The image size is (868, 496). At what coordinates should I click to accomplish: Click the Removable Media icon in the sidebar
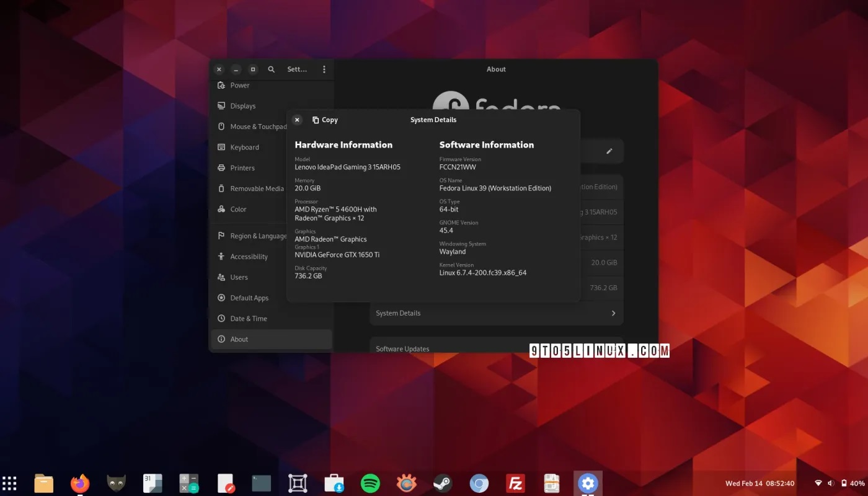(x=221, y=188)
